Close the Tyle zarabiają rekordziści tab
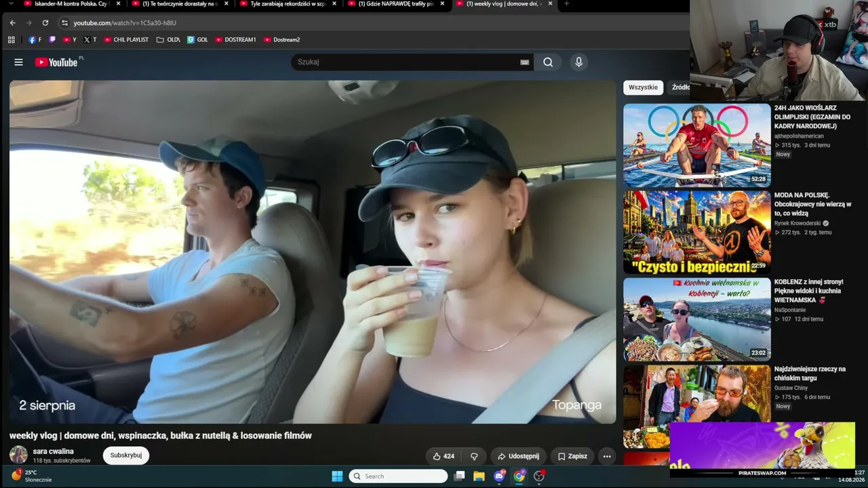This screenshot has height=488, width=868. point(334,4)
